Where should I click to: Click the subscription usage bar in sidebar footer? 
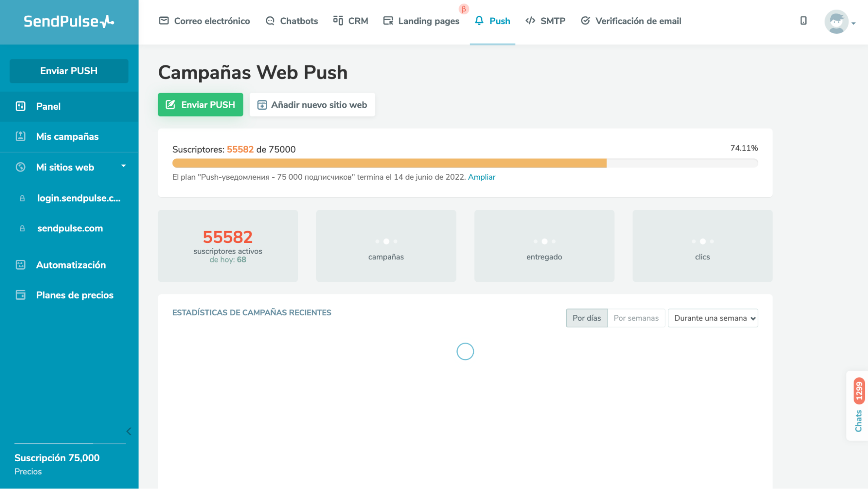70,443
